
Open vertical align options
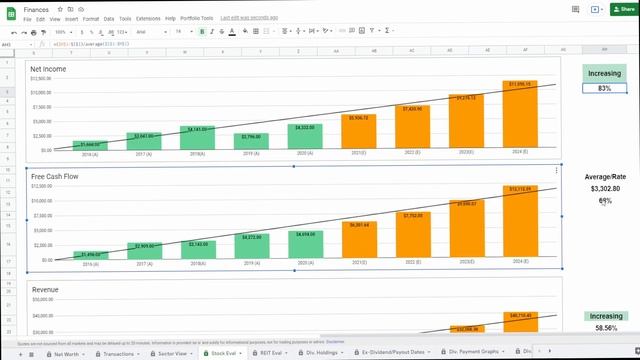click(x=300, y=31)
